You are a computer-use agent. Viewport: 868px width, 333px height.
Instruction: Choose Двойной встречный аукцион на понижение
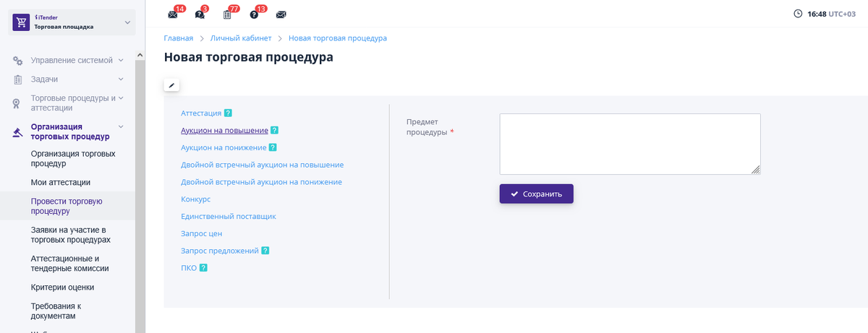(261, 182)
